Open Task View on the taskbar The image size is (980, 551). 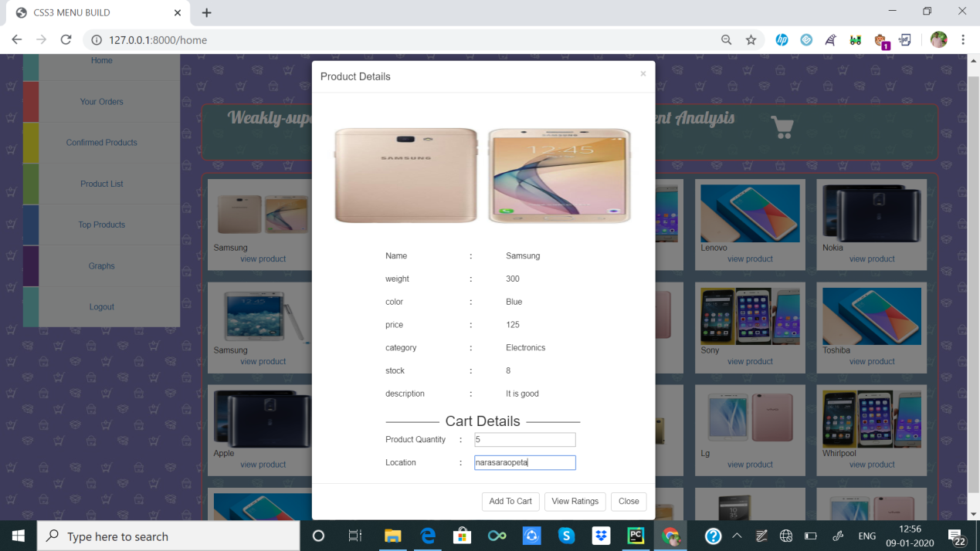click(x=355, y=536)
